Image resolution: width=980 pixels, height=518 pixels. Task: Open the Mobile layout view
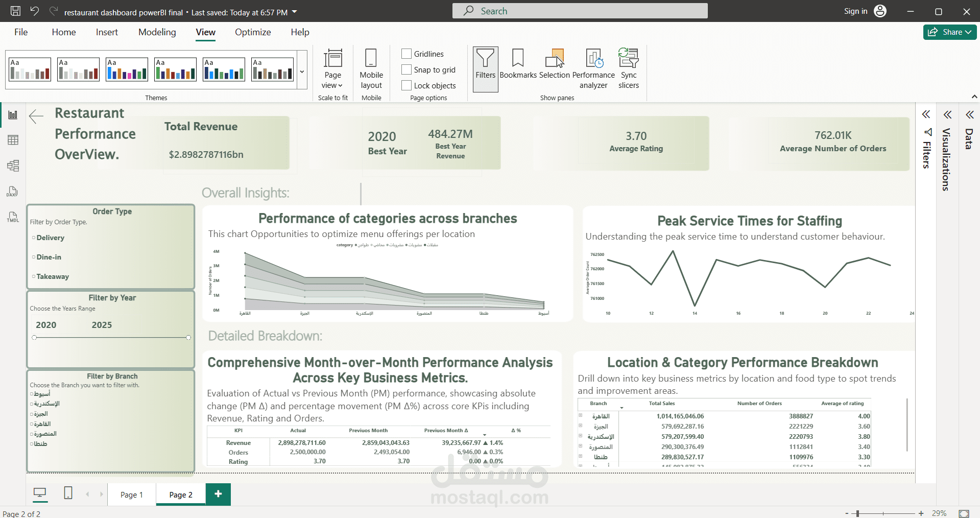pyautogui.click(x=371, y=69)
